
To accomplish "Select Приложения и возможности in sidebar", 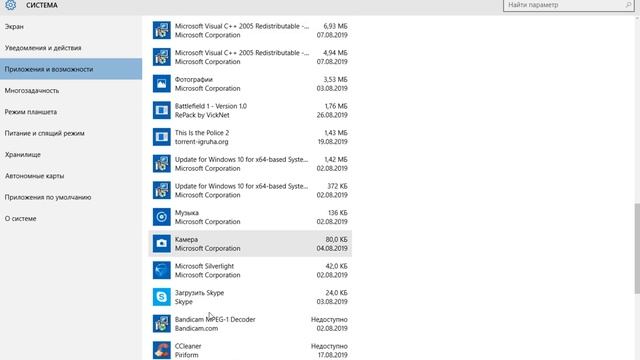I will [x=71, y=69].
